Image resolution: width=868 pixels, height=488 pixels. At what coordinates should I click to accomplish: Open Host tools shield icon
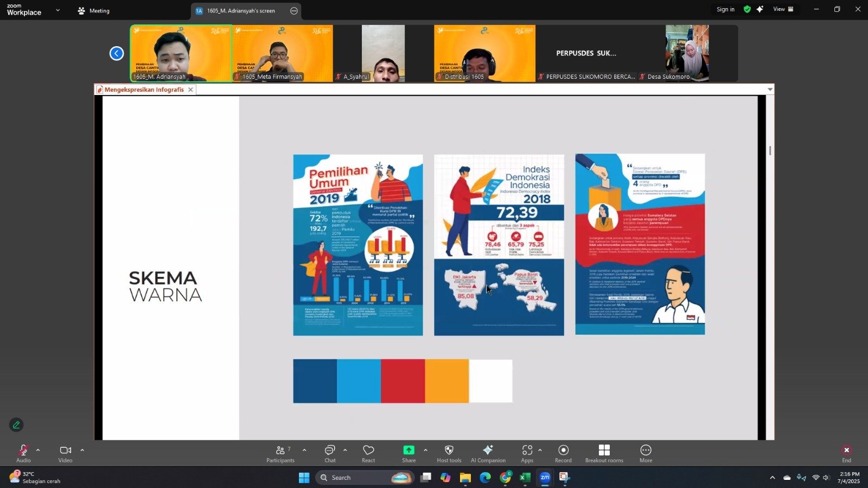coord(449,453)
